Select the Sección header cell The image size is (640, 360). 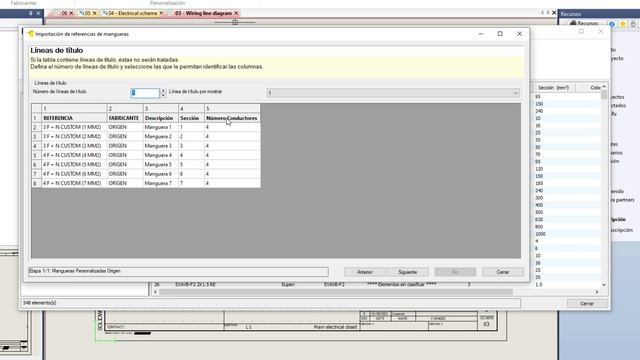(191, 118)
